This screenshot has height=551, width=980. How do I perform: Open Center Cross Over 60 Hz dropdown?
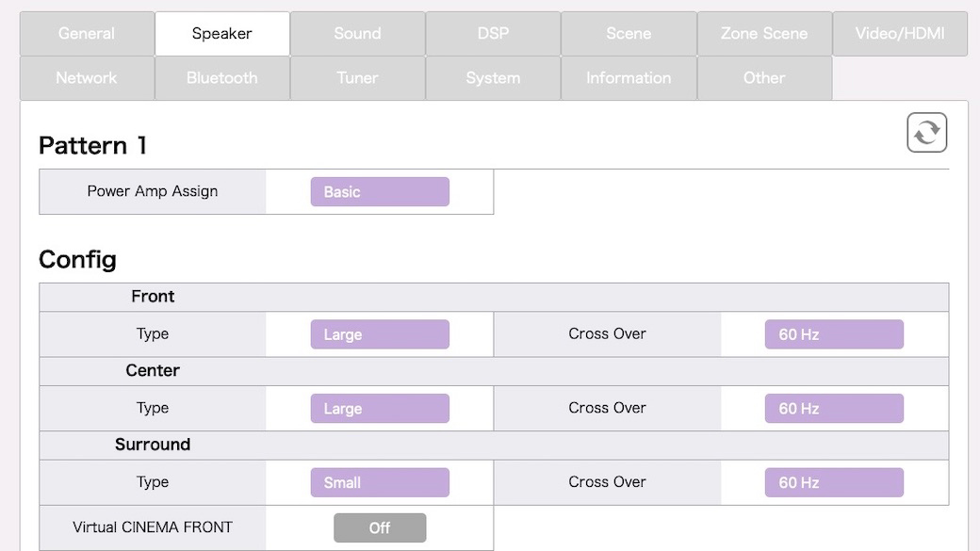click(834, 409)
